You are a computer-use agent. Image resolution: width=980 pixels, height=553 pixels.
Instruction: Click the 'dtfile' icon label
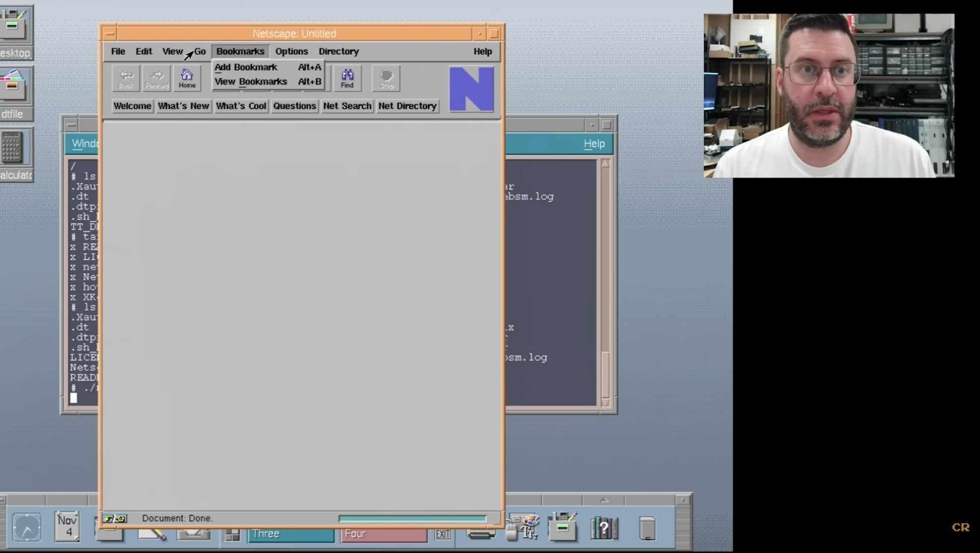(12, 114)
